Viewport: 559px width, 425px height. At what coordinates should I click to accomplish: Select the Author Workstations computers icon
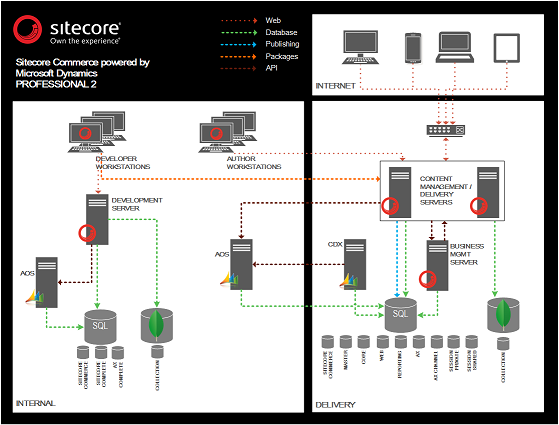pyautogui.click(x=228, y=132)
